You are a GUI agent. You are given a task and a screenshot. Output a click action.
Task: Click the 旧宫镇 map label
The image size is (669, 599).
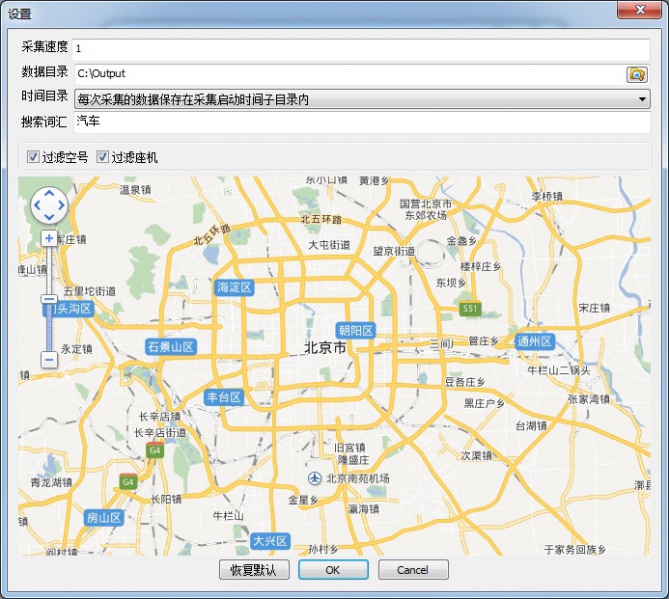350,448
